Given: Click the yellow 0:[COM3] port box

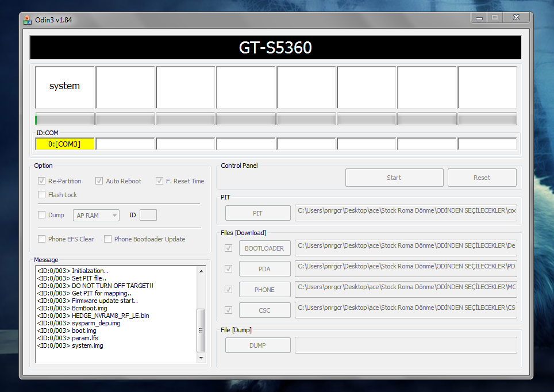Looking at the screenshot, I should (x=65, y=144).
